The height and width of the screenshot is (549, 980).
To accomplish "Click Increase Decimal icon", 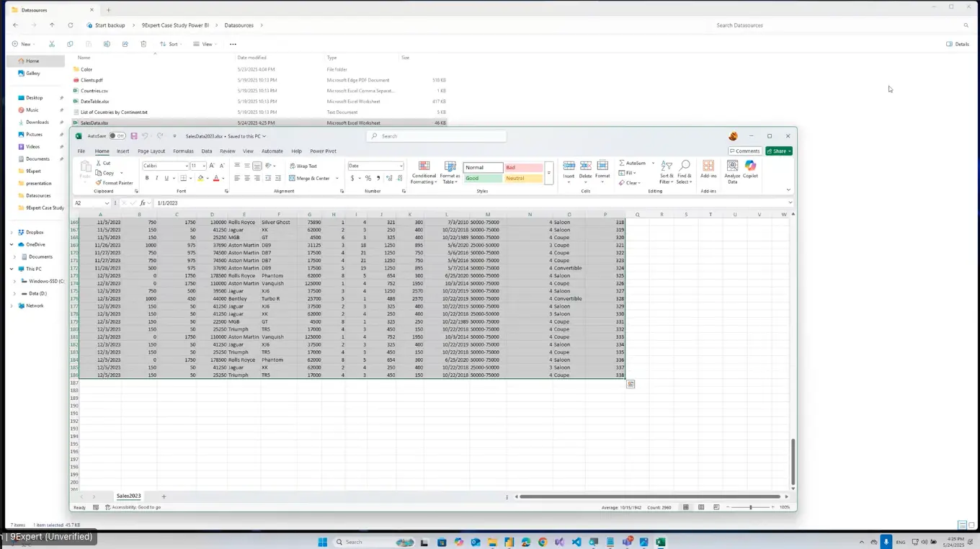I will (389, 178).
